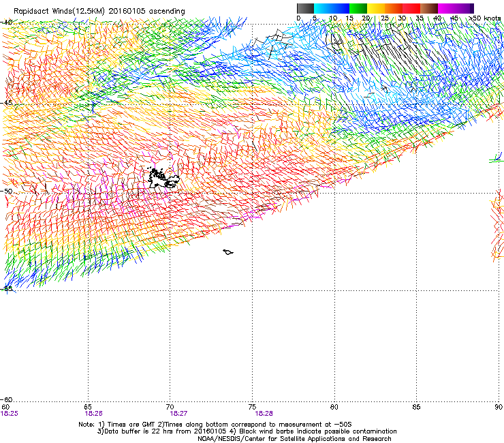The width and height of the screenshot is (504, 443).
Task: Click the '-40' latitude label
Action: tap(6, 22)
